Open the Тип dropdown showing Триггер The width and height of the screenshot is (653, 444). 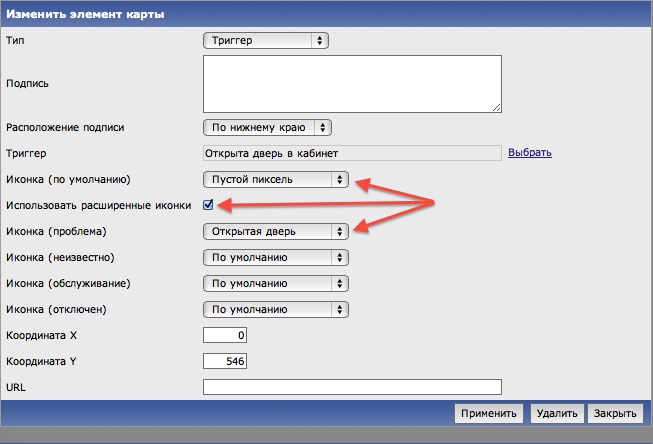pyautogui.click(x=265, y=40)
